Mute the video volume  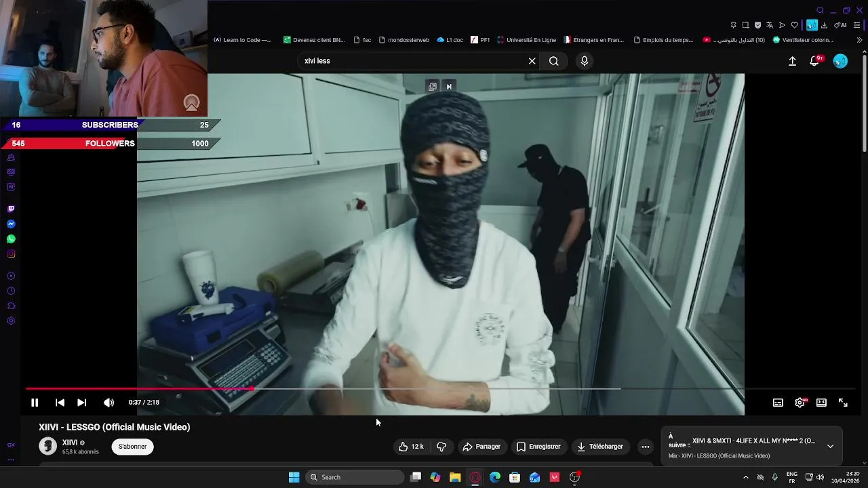[x=108, y=403]
